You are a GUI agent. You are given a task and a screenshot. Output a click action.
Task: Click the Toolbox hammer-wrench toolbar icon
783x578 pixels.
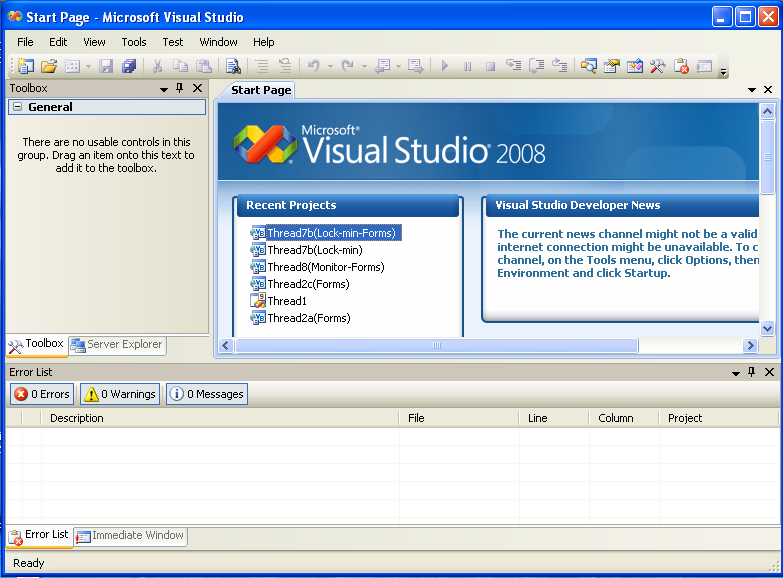658,66
